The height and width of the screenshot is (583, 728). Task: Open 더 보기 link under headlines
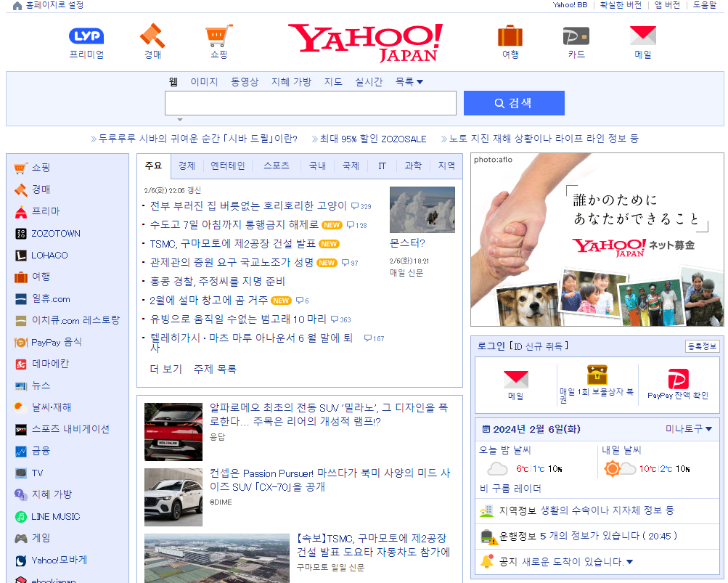point(165,369)
